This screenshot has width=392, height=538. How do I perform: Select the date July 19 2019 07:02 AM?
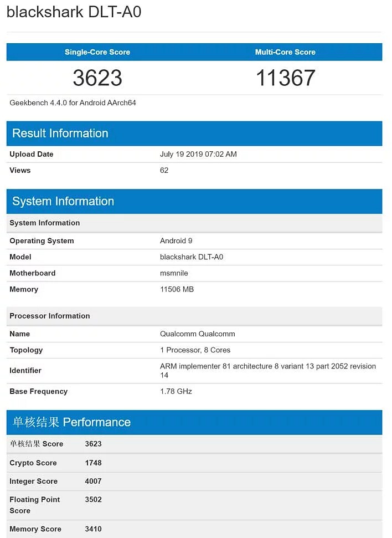click(x=198, y=154)
